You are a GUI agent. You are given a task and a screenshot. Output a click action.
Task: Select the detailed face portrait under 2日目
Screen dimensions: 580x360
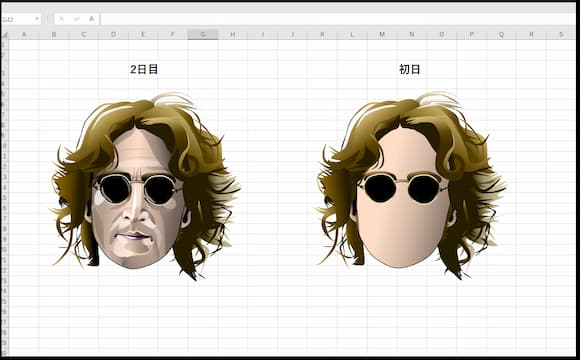coord(145,186)
